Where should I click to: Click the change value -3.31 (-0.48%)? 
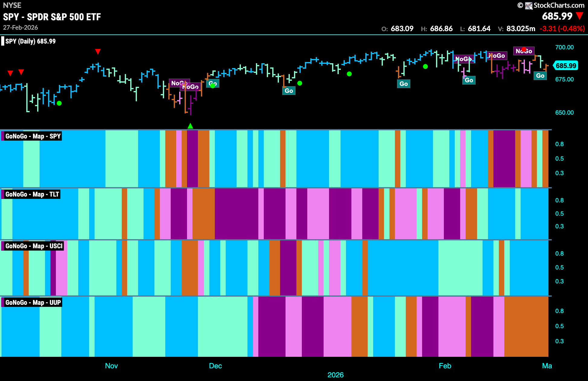pyautogui.click(x=562, y=29)
